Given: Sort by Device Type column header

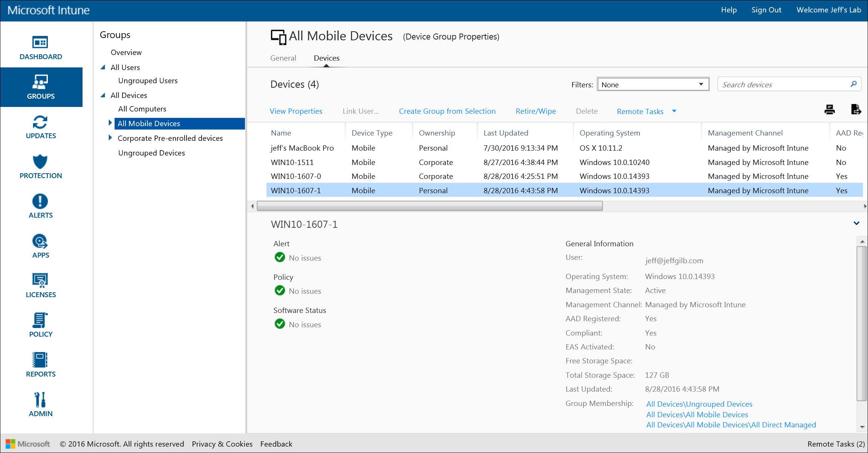Looking at the screenshot, I should [x=372, y=133].
